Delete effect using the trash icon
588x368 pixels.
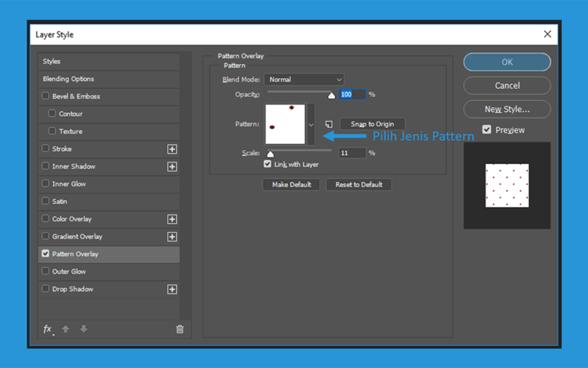(180, 329)
